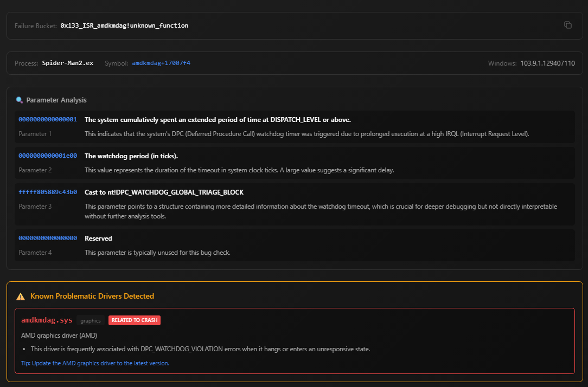Click the yellow warning triangle icon
This screenshot has width=588, height=387.
coord(21,296)
